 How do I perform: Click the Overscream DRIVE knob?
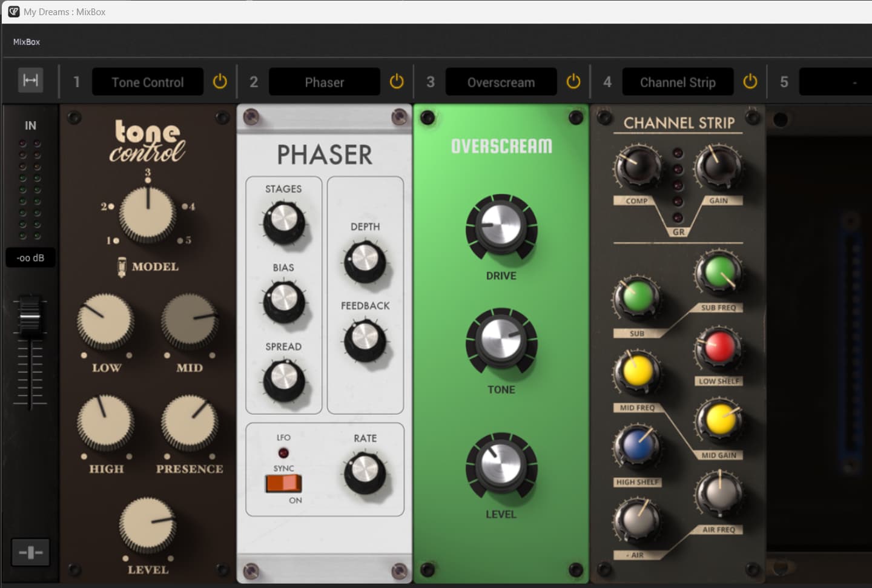(x=501, y=225)
